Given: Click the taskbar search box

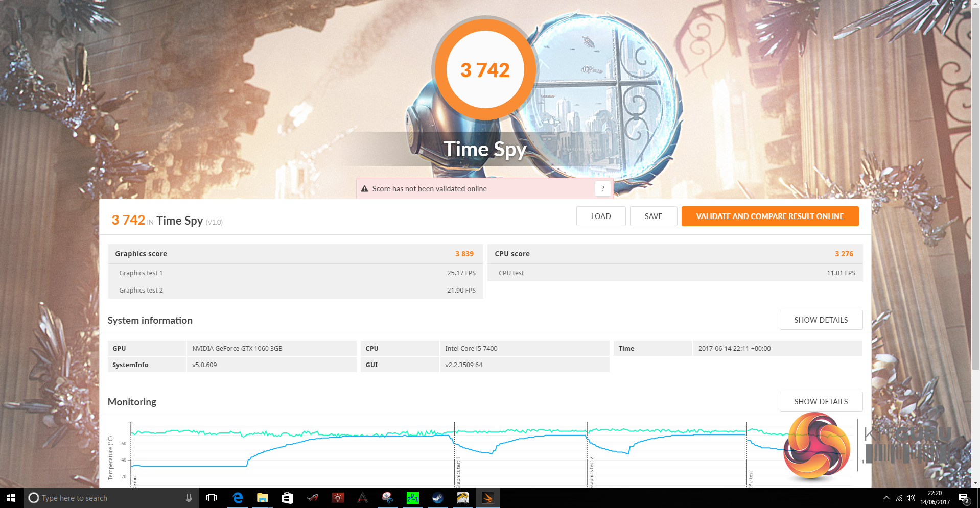Looking at the screenshot, I should tap(111, 498).
